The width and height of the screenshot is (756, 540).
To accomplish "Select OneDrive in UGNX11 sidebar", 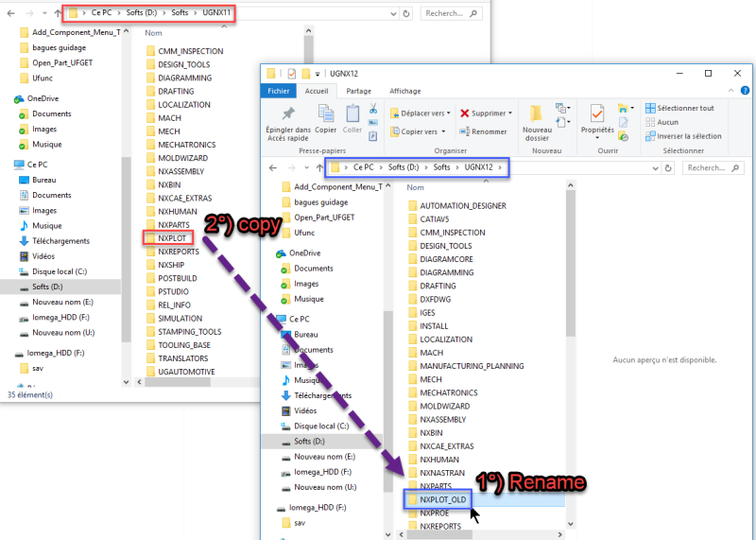I will click(x=37, y=98).
